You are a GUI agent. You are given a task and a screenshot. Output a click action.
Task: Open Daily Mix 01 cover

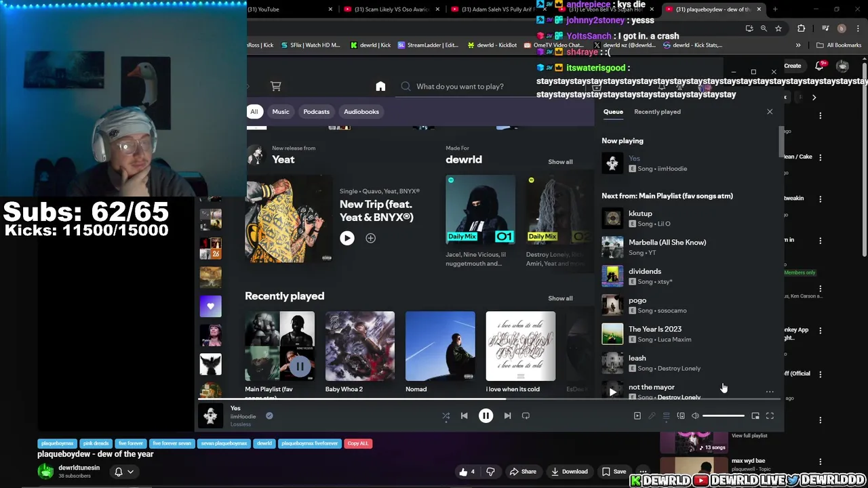coord(480,210)
